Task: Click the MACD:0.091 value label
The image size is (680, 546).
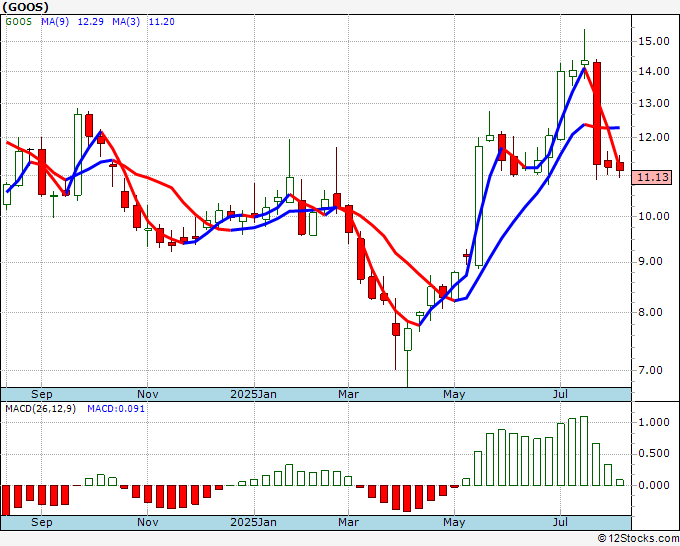Action: pos(116,409)
